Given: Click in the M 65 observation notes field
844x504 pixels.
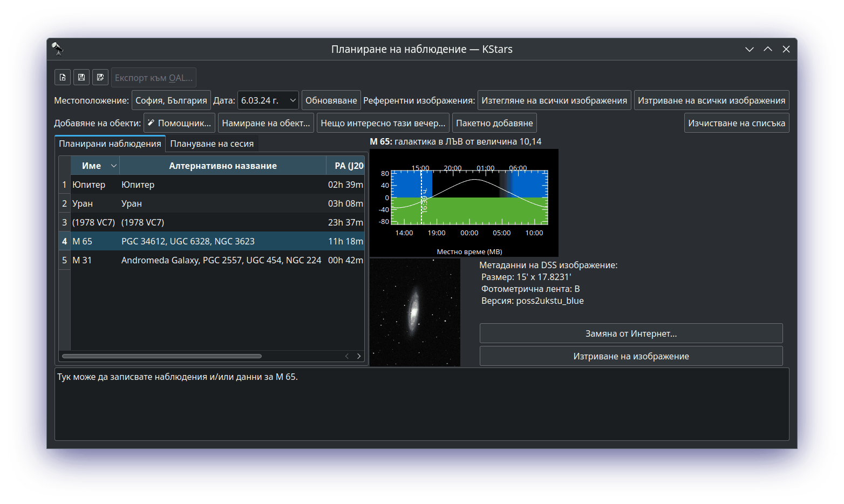Looking at the screenshot, I should point(421,405).
